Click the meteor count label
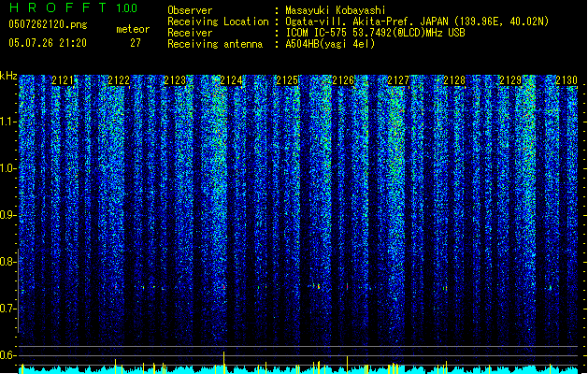 tap(133, 29)
